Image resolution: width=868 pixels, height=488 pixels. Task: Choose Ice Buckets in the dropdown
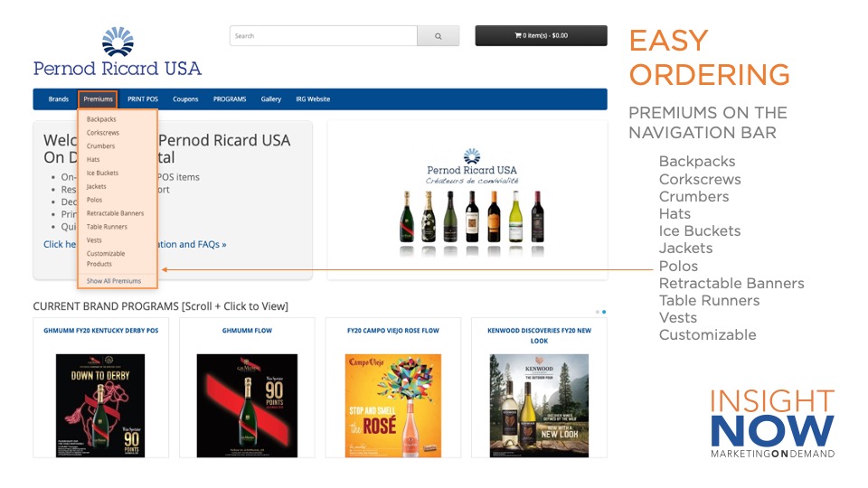click(102, 173)
